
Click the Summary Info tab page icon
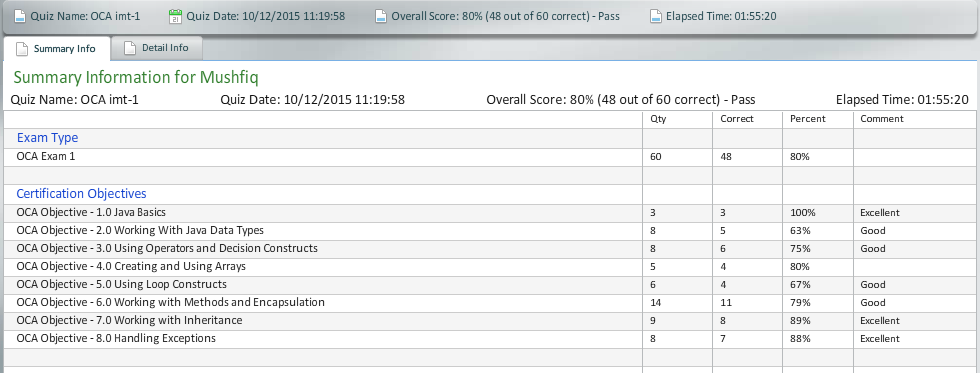coord(22,49)
